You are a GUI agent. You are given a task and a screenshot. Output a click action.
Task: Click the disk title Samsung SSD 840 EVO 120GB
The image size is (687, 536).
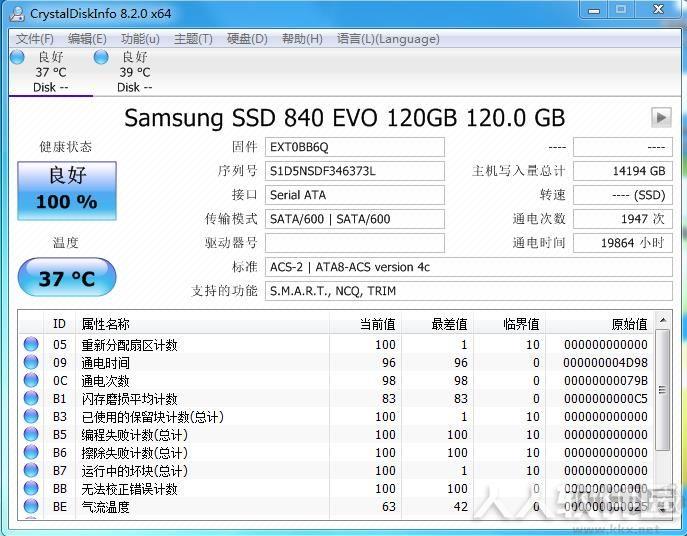tap(344, 117)
